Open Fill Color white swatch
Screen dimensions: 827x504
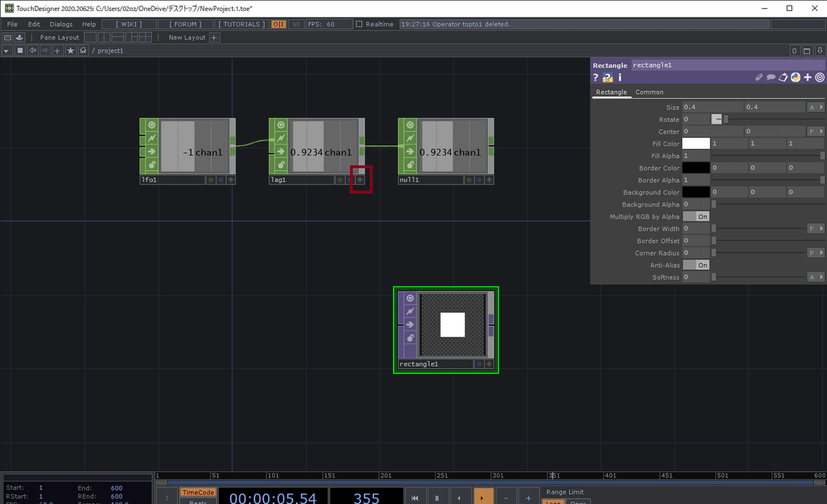[x=696, y=143]
